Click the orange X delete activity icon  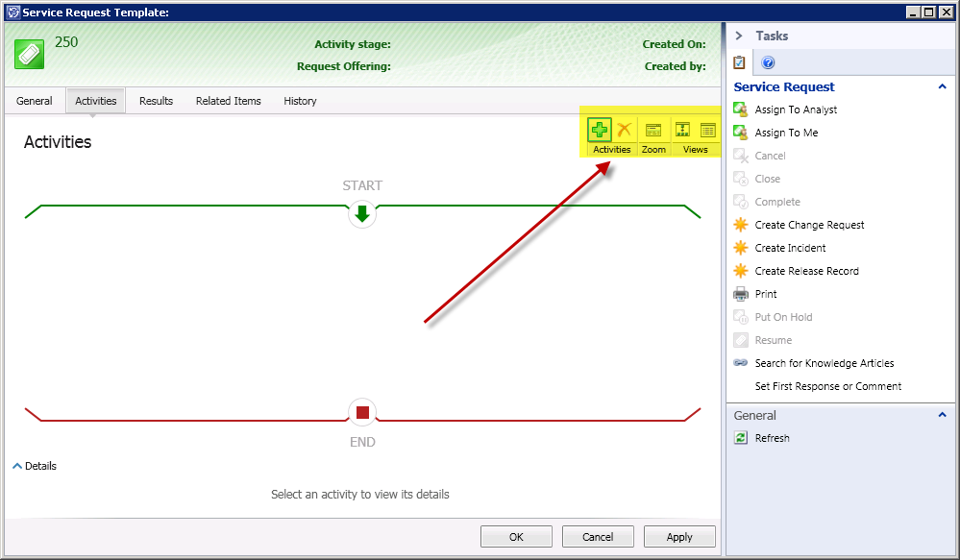click(625, 130)
